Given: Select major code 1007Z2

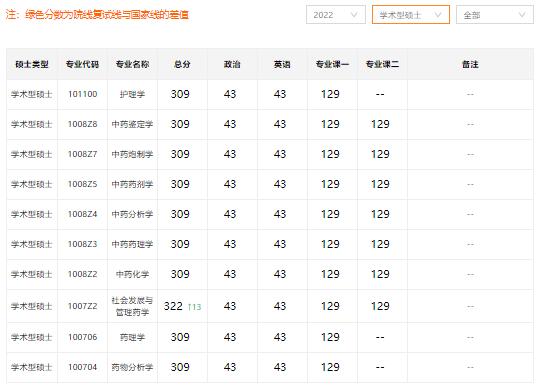Looking at the screenshot, I should [82, 306].
